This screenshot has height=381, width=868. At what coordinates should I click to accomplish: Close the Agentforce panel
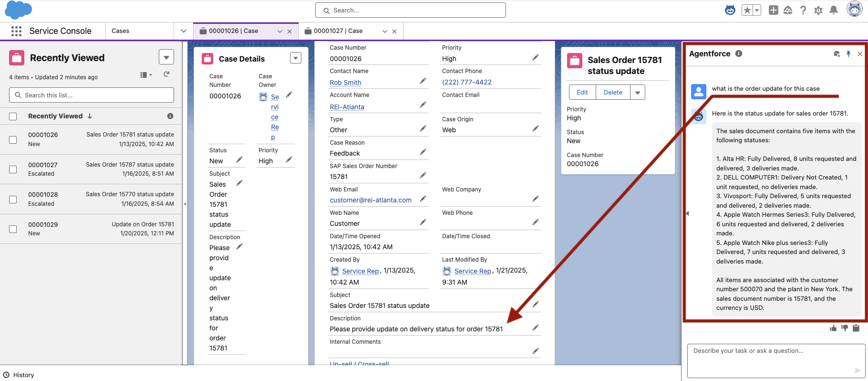tap(860, 54)
